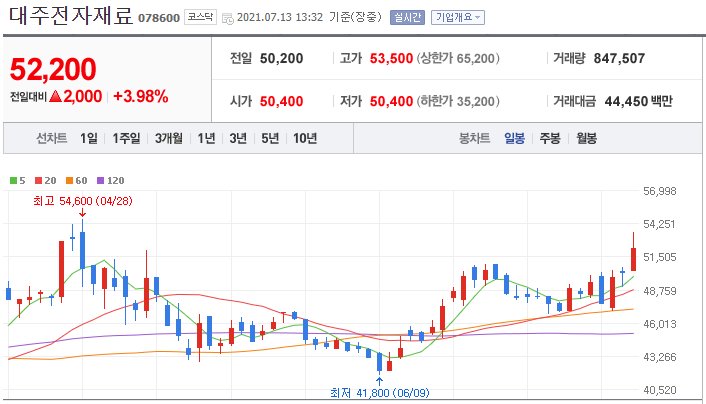Viewport: 706px width, 404px height.
Task: Click the 최저 41,800 (06/09) chart label
Action: tap(380, 393)
